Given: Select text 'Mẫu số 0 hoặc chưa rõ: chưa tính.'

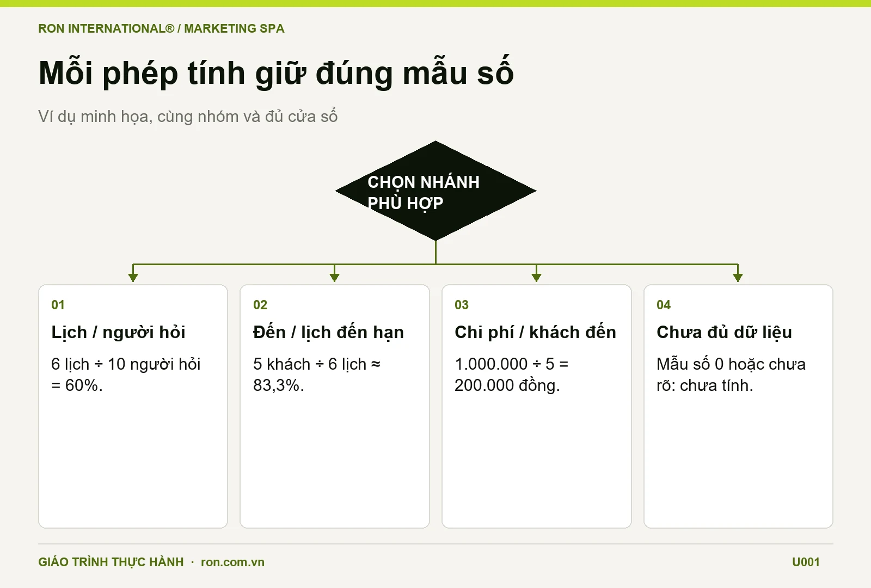Looking at the screenshot, I should coord(731,375).
